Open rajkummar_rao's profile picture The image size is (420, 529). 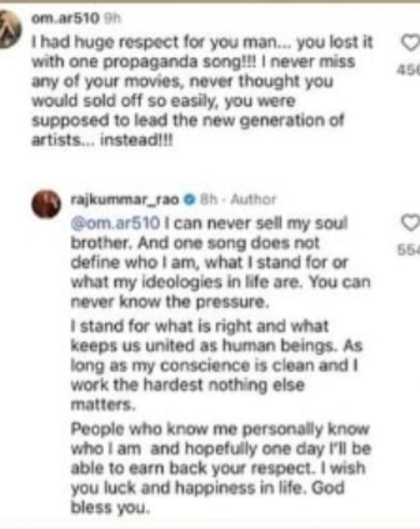46,204
